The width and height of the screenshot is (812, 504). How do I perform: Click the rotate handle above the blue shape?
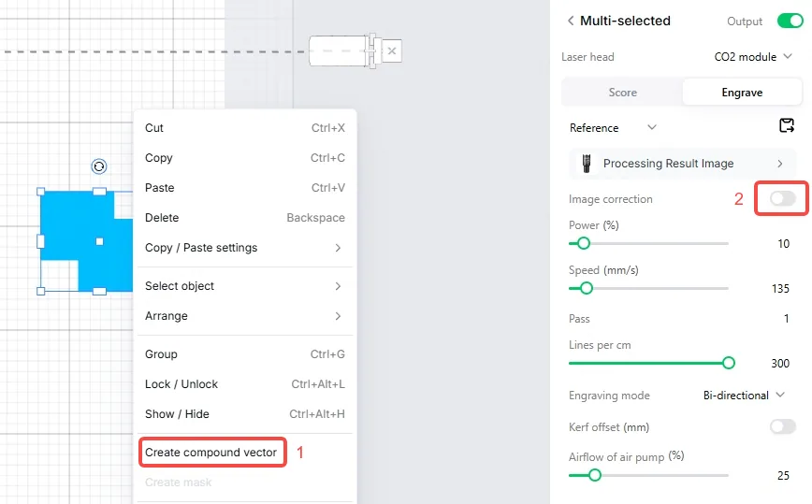[x=99, y=166]
